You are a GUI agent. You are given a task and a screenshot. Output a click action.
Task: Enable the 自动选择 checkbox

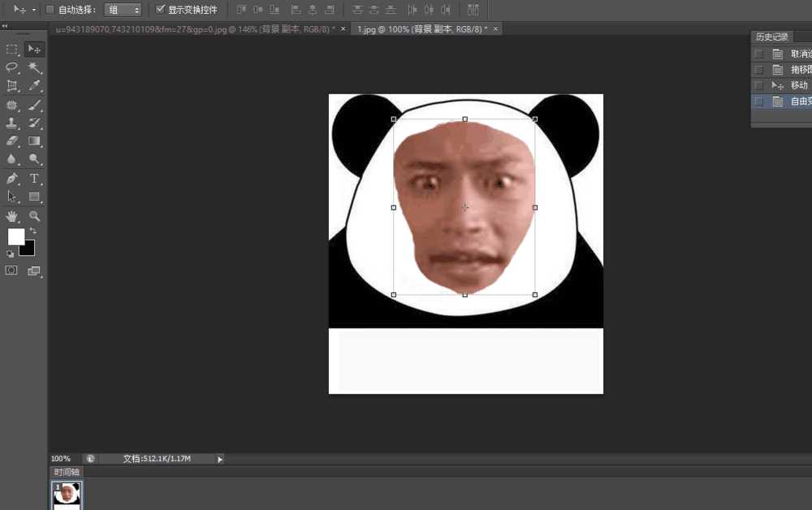coord(50,9)
